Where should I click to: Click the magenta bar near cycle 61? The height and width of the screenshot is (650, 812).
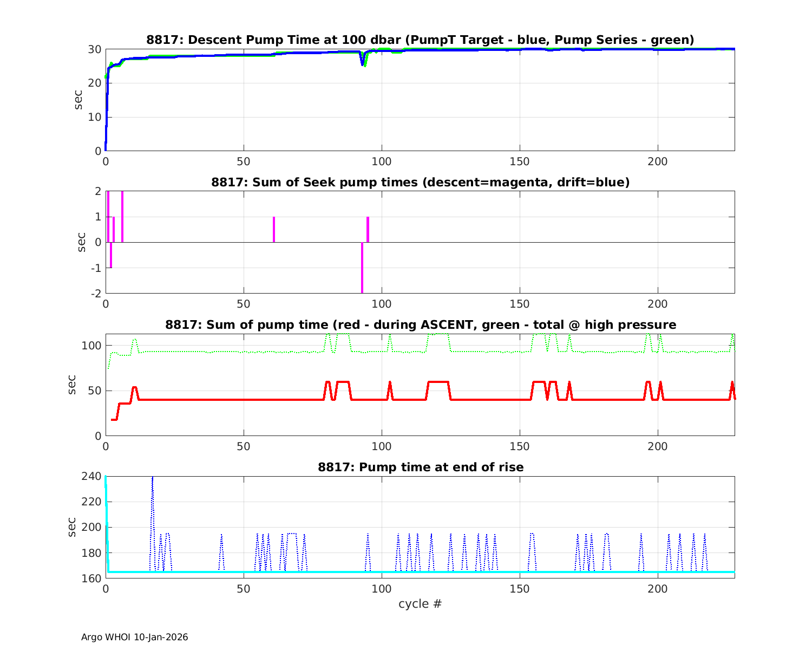274,230
